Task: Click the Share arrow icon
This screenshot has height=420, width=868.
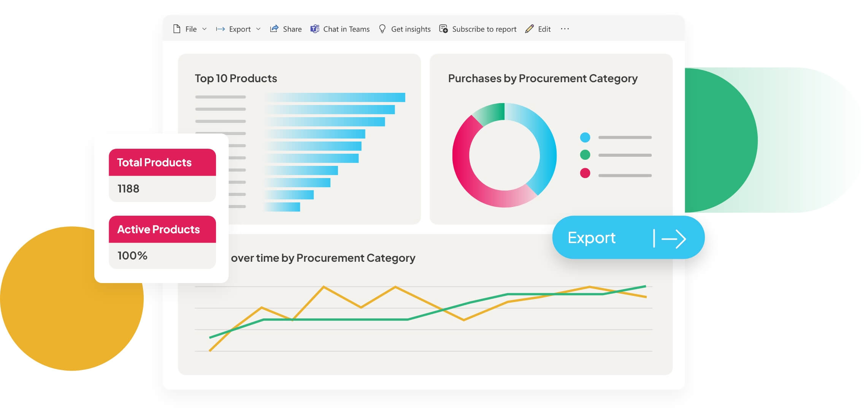Action: (x=274, y=29)
